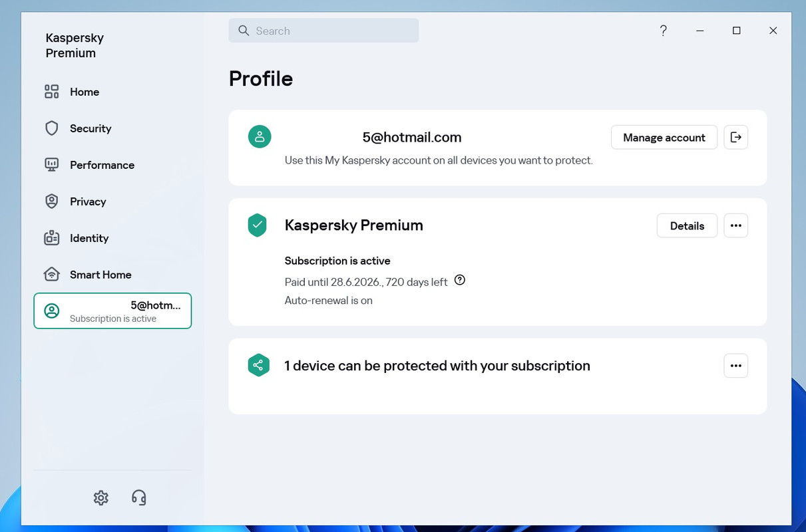Click the sign out icon button
Screen dimensions: 806x532
pyautogui.click(x=735, y=137)
